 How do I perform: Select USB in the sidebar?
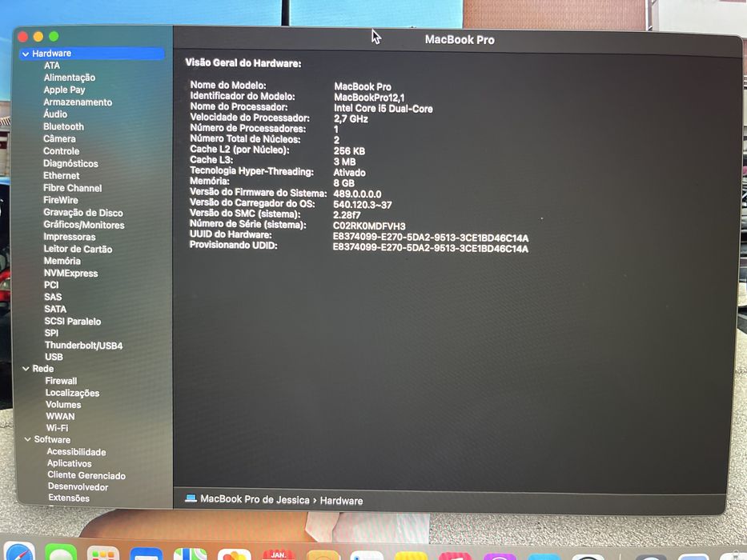pos(54,357)
